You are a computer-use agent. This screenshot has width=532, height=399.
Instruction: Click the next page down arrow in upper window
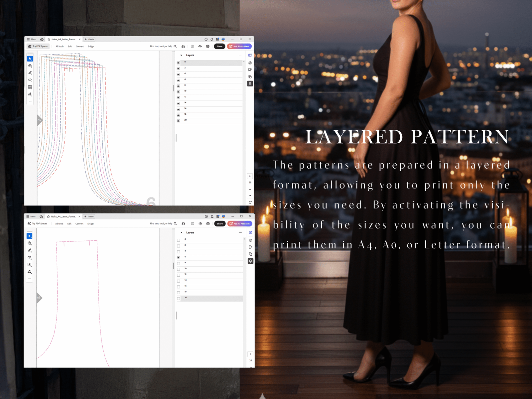click(250, 196)
